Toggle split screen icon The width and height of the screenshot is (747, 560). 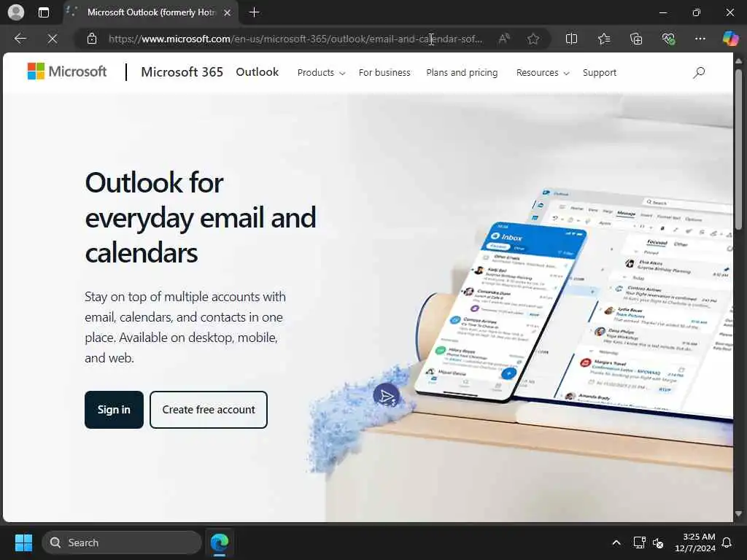pos(571,39)
